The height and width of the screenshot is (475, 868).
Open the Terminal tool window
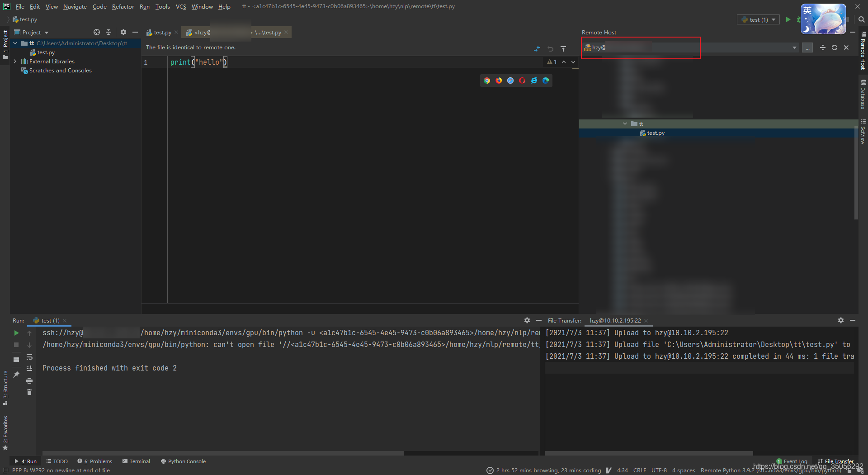pyautogui.click(x=136, y=461)
